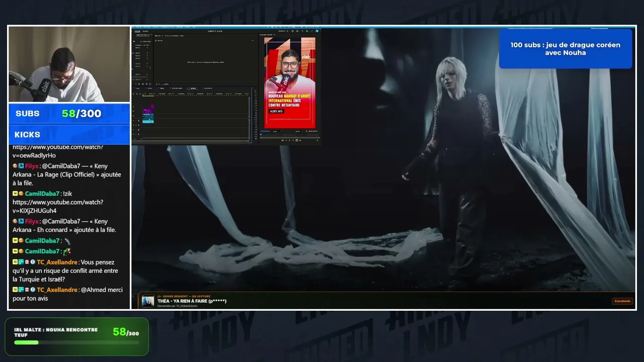644x362 pixels.
Task: Click the blue badge beside Filyx's "Eh connard" message
Action: pos(21,221)
